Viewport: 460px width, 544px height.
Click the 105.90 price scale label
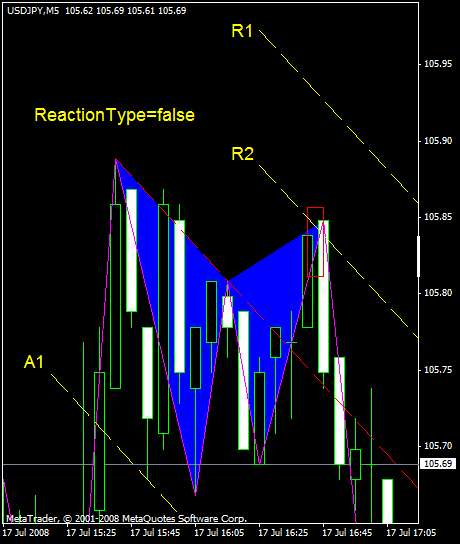438,141
